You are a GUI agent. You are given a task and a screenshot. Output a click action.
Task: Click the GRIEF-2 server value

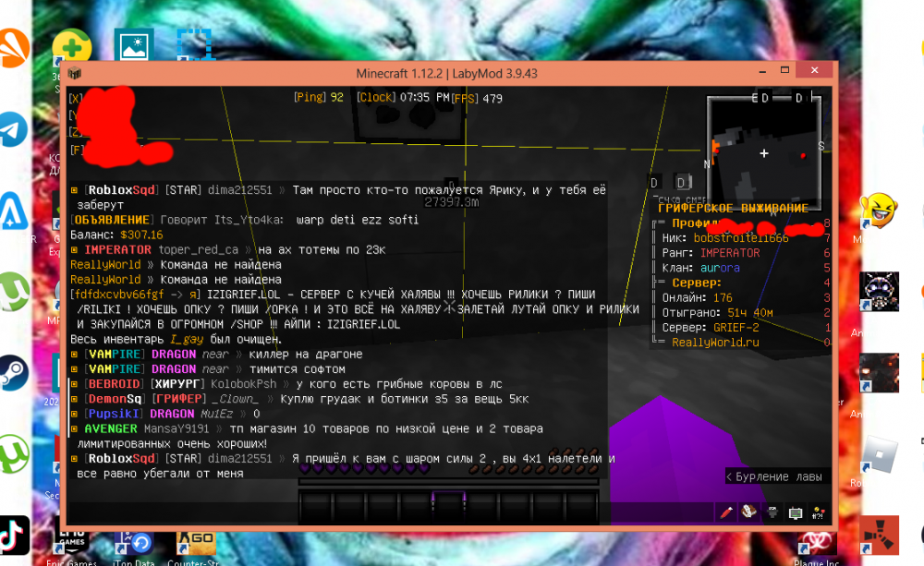(736, 328)
